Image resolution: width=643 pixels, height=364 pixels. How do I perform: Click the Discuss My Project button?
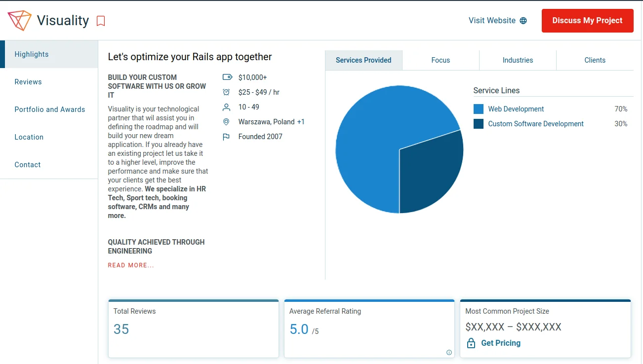point(587,21)
